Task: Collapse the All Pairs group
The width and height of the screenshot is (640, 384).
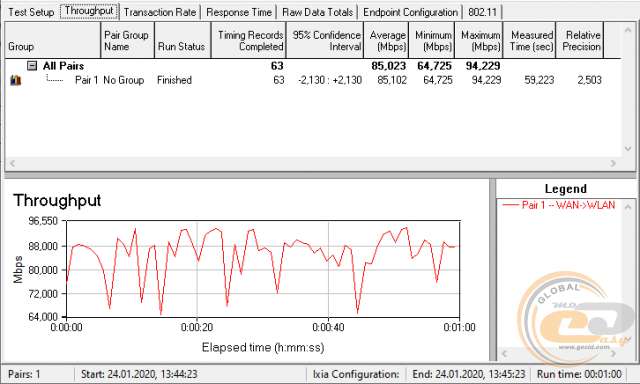Action: coord(32,66)
